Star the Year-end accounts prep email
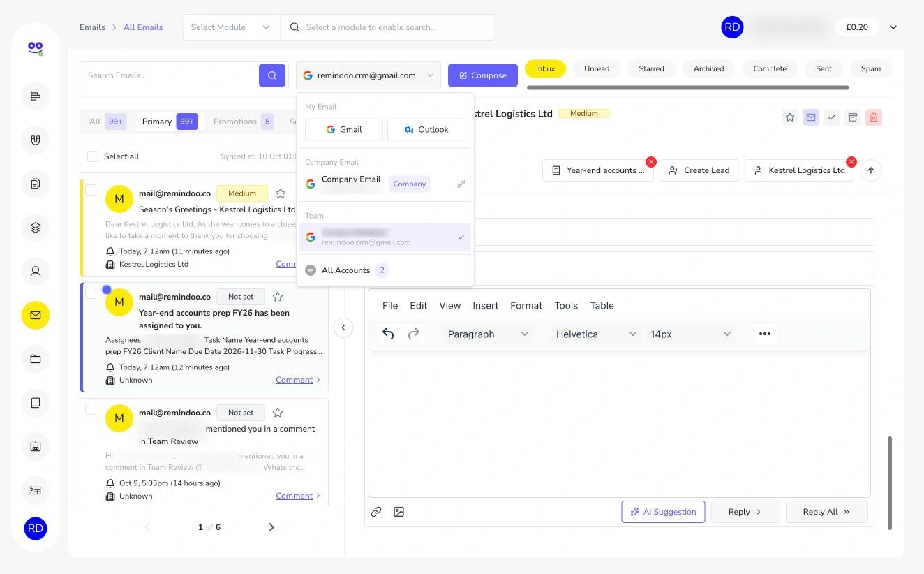Screen dimensions: 924x574 point(278,297)
